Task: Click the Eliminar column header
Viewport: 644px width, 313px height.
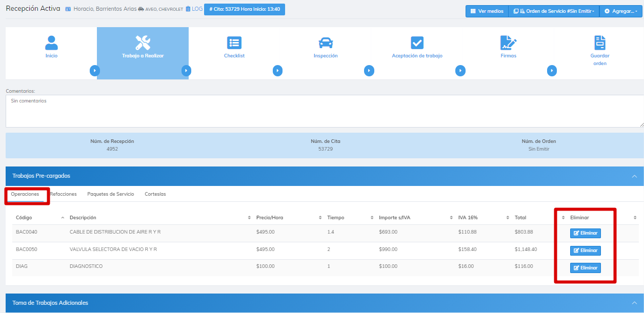Action: click(579, 218)
